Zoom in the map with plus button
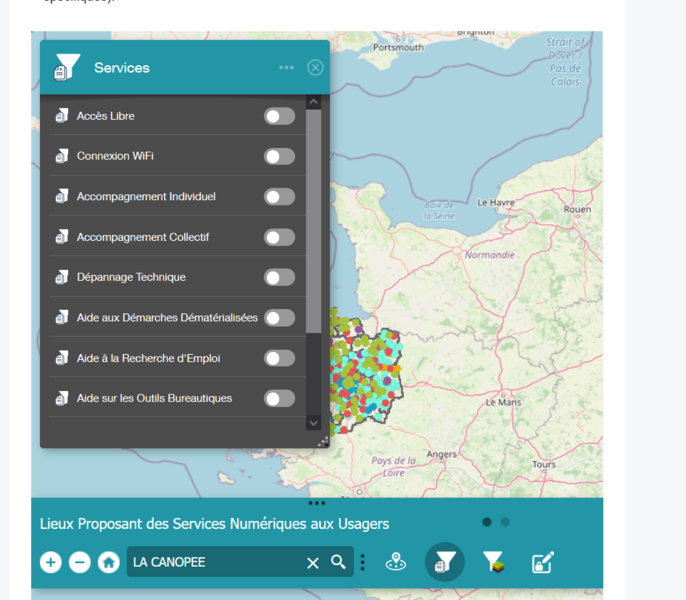This screenshot has width=686, height=600. 51,562
